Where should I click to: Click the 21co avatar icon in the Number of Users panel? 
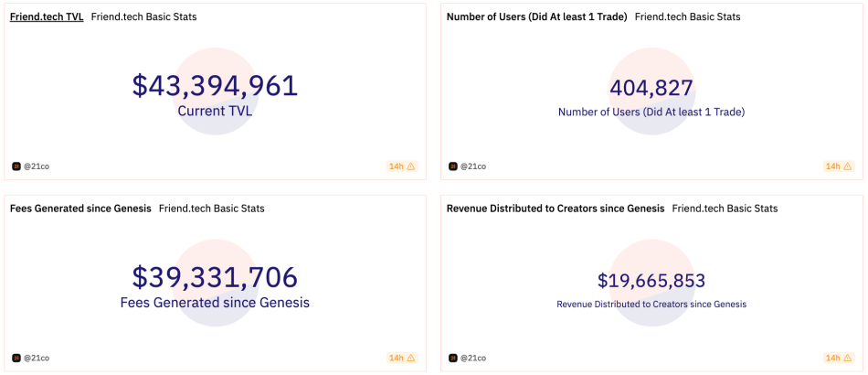pyautogui.click(x=453, y=166)
